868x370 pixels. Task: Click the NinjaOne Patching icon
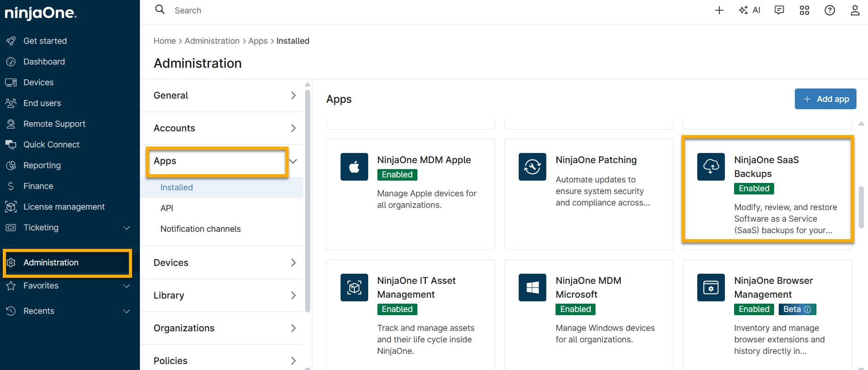click(532, 167)
